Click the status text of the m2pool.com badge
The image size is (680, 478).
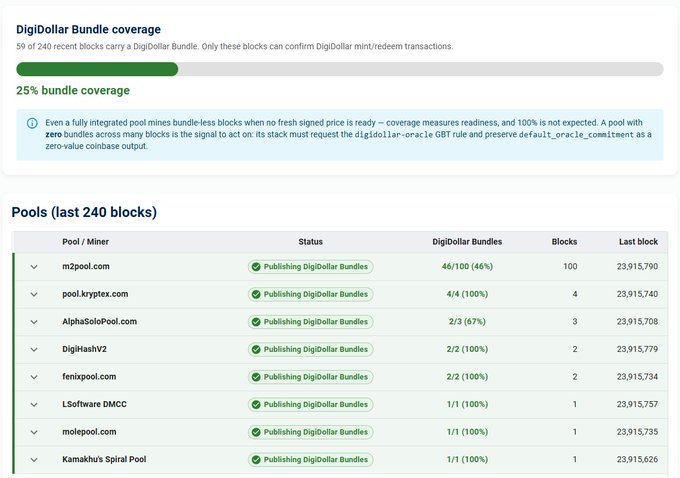point(316,267)
